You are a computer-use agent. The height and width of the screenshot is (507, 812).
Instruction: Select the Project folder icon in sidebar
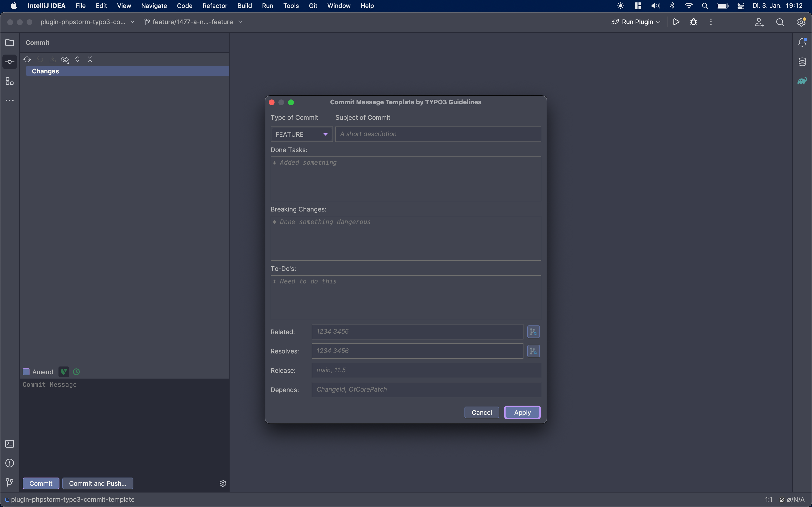pyautogui.click(x=9, y=42)
